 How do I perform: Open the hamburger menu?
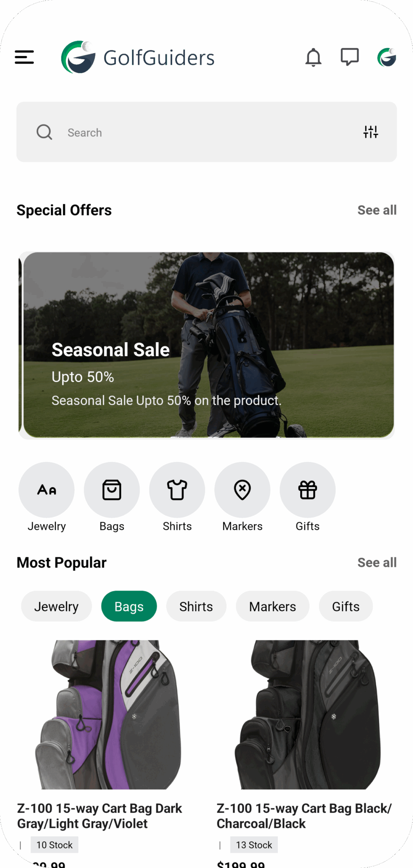click(24, 57)
